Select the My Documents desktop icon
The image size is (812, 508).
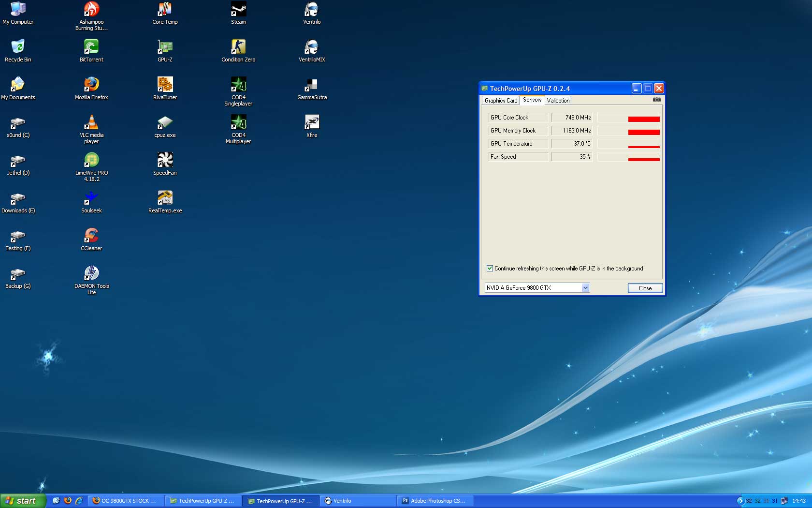tap(18, 89)
